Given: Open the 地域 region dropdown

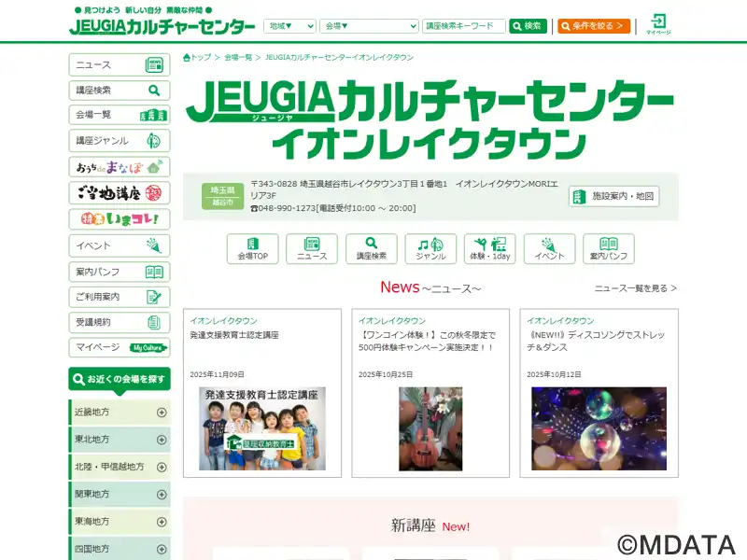Looking at the screenshot, I should click(289, 26).
